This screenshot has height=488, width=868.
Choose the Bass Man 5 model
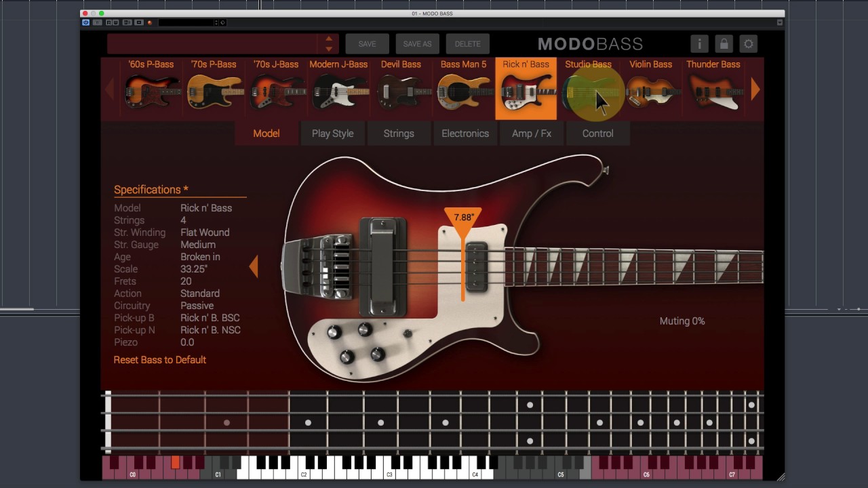[x=463, y=89]
